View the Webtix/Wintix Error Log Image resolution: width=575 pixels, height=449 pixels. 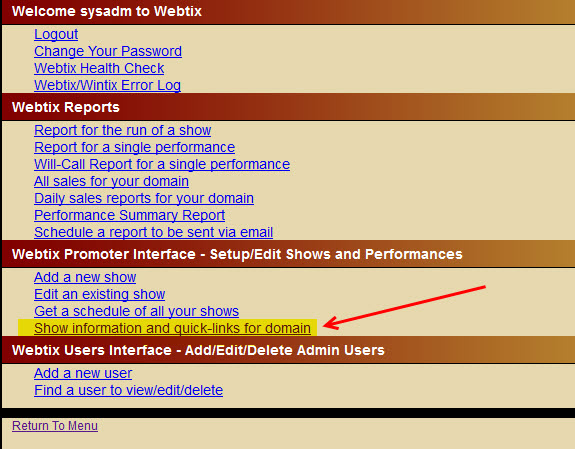[107, 85]
